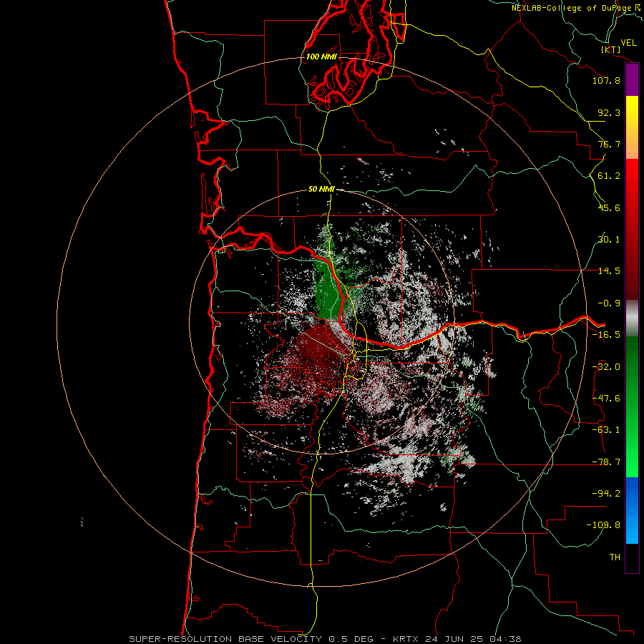Viewport: 644px width, 644px height.
Task: Click the 45.6 velocity scale value
Action: point(609,208)
